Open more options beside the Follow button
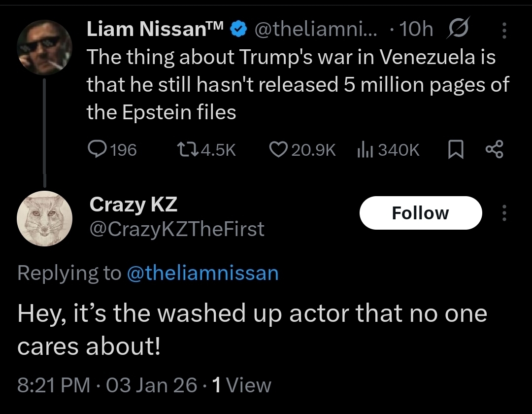 (x=503, y=213)
